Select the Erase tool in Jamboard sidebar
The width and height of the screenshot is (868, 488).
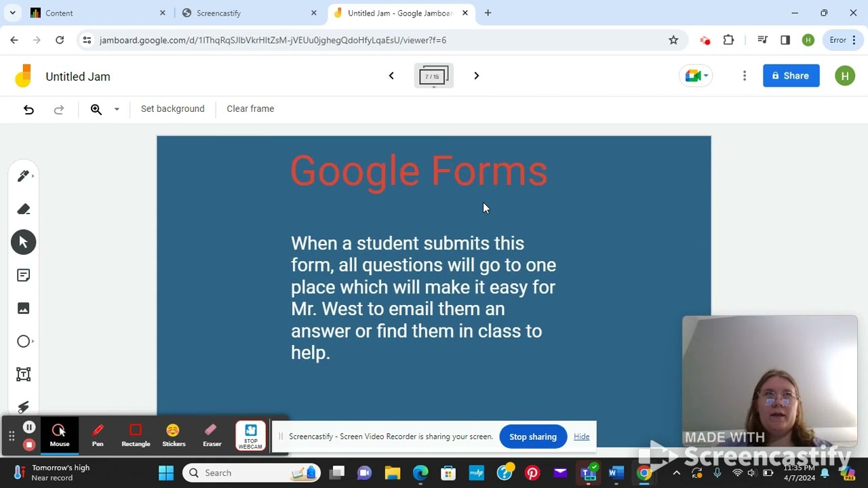(24, 209)
